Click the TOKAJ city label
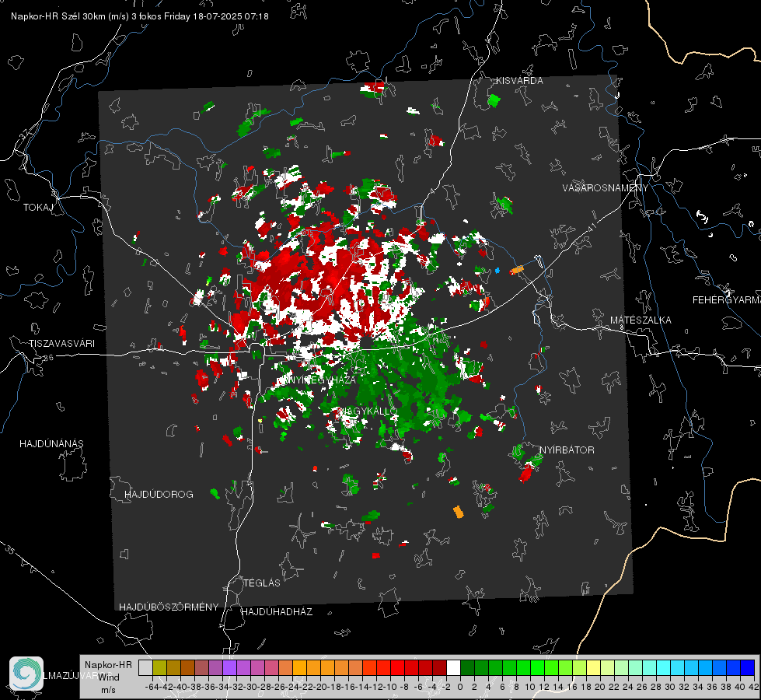Viewport: 761px width, 700px height. coord(38,208)
